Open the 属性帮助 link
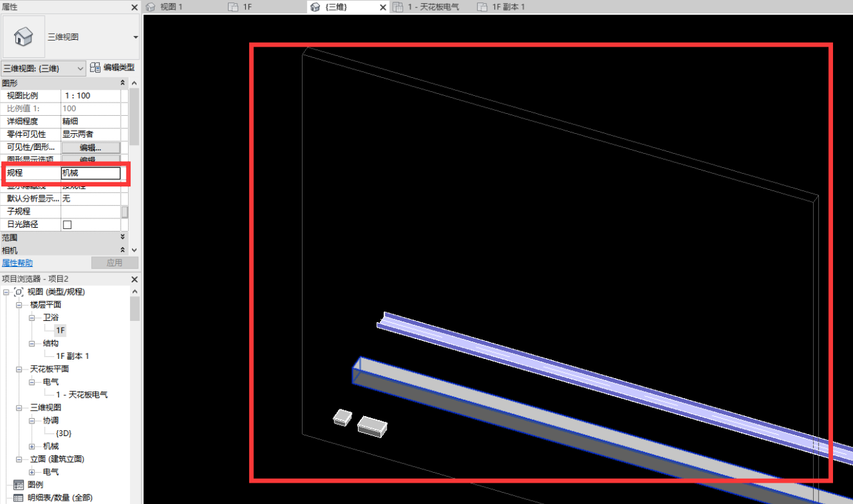The width and height of the screenshot is (853, 504). (x=17, y=263)
